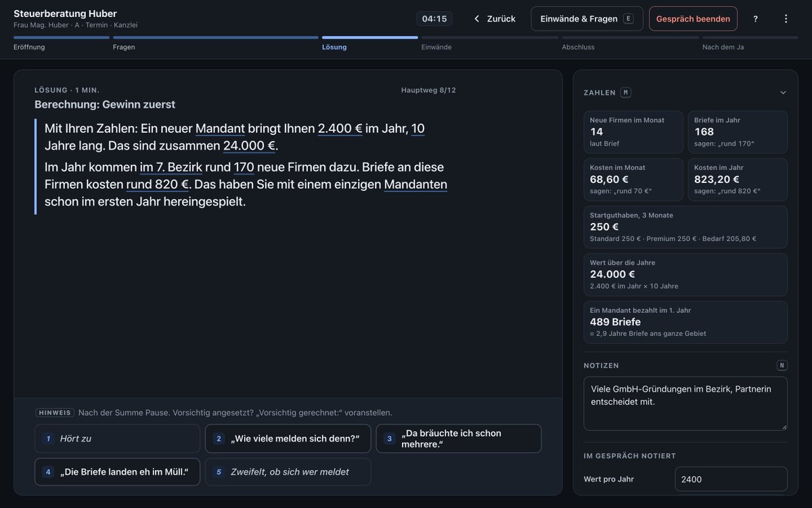Select the 'Startguthaben, 3 Monate' card
The image size is (812, 508).
(685, 227)
